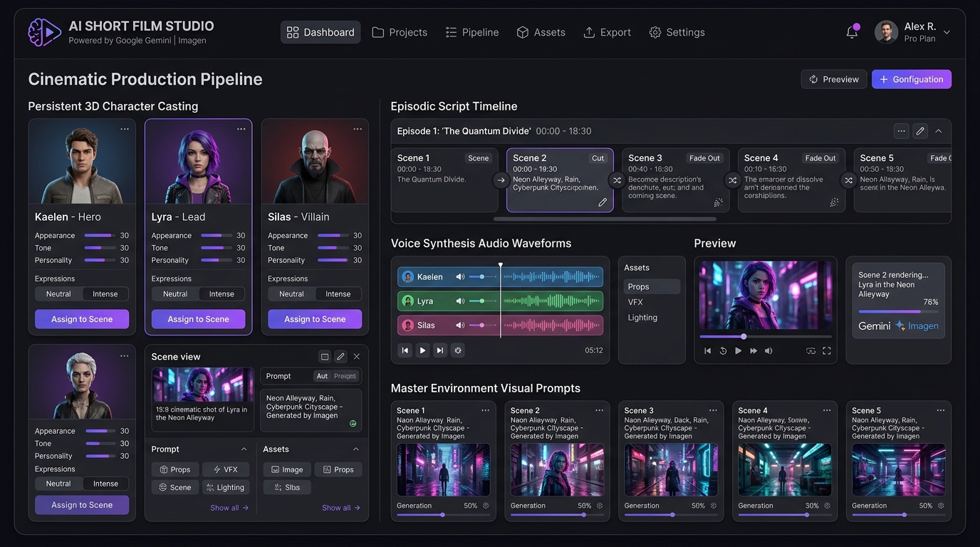This screenshot has width=980, height=547.
Task: Open the Scene 3 environment prompt options
Action: (x=713, y=410)
